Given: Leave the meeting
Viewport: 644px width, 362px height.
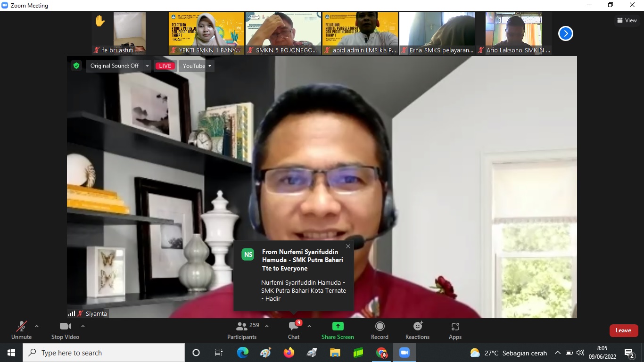Looking at the screenshot, I should click(623, 330).
